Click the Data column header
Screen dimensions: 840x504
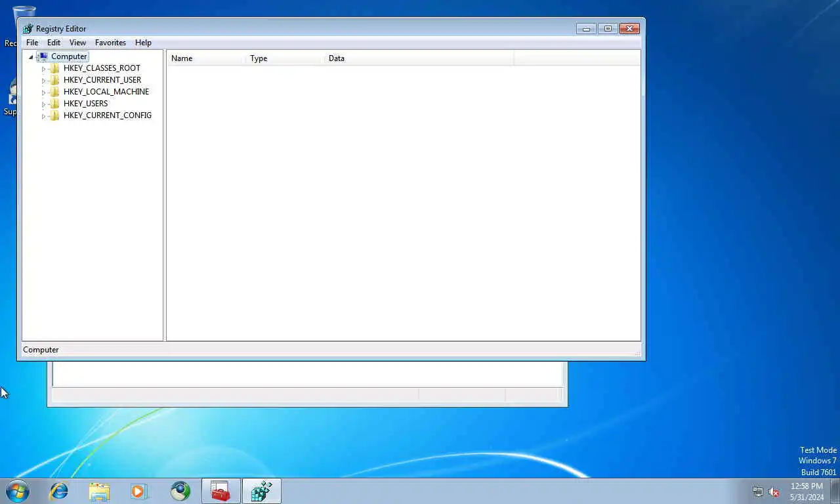419,58
